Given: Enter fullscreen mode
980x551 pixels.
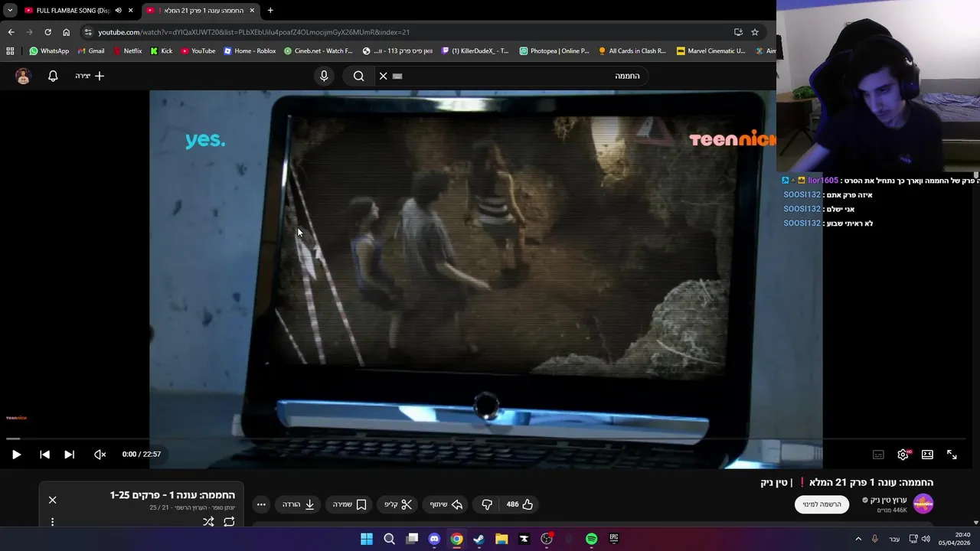Looking at the screenshot, I should coord(952,455).
